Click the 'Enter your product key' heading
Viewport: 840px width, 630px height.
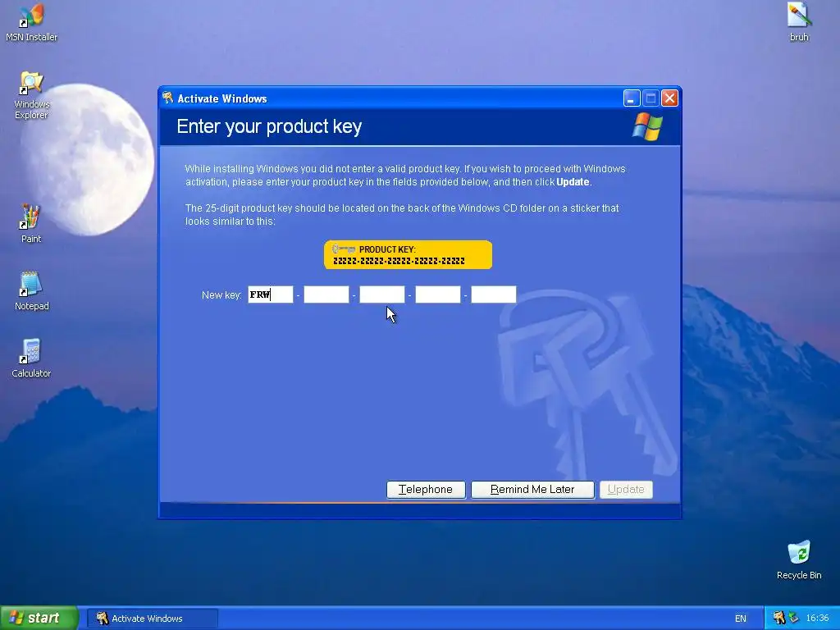tap(269, 126)
